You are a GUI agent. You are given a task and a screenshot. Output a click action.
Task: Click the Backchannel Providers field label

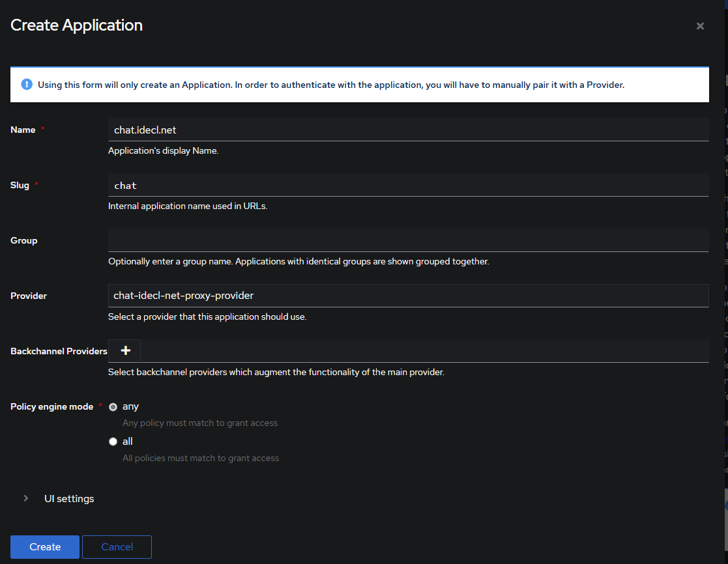[x=59, y=351]
